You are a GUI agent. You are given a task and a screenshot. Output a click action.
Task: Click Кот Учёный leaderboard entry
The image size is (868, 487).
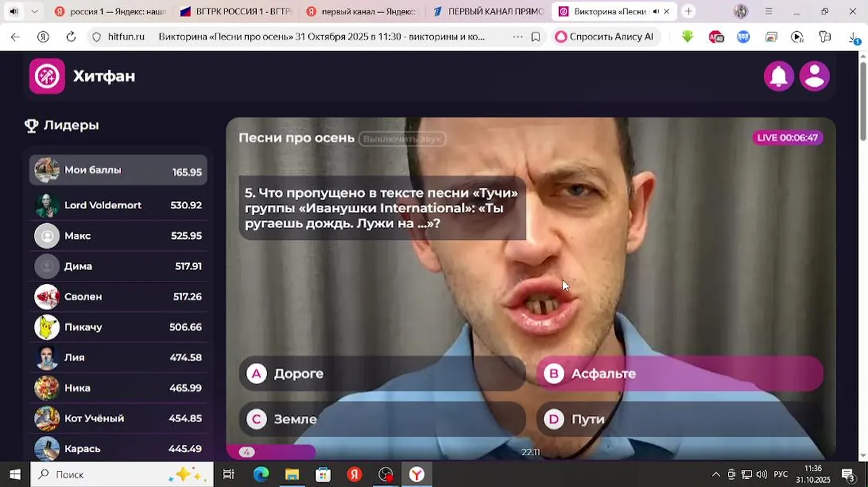click(118, 418)
